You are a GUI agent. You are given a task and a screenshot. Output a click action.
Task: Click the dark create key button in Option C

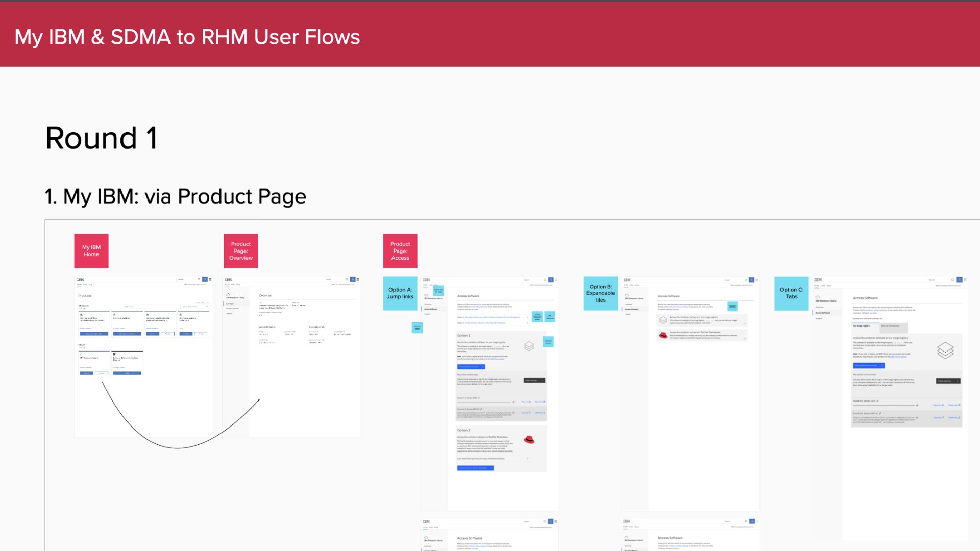click(x=948, y=381)
